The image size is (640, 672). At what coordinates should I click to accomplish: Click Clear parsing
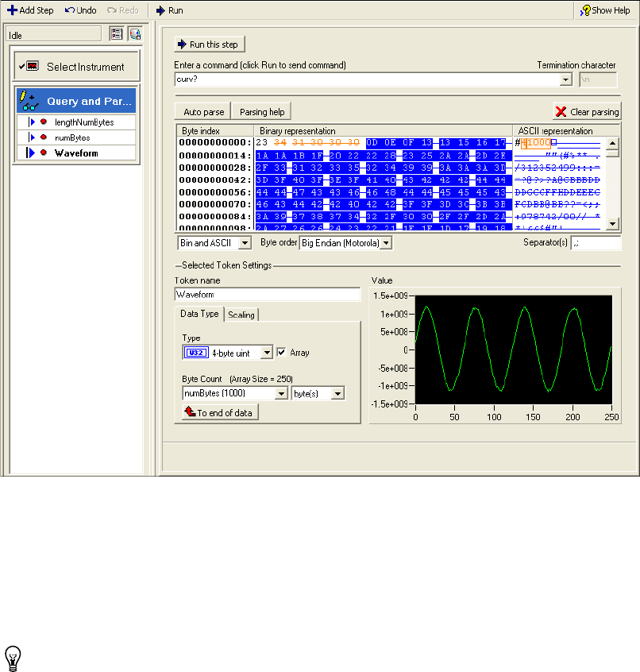coord(587,112)
